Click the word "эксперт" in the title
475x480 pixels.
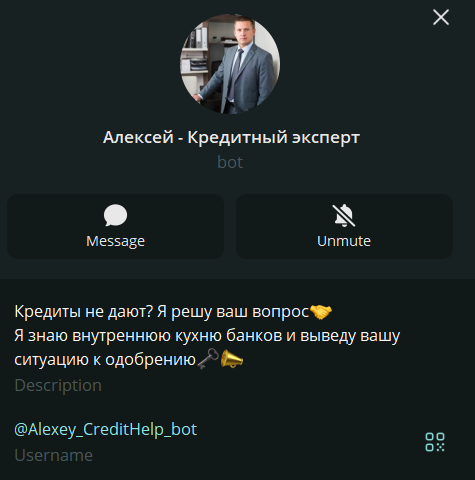[x=326, y=138]
